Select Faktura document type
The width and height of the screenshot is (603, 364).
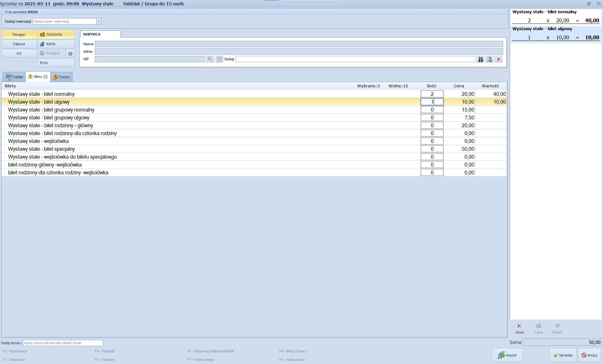pos(19,44)
